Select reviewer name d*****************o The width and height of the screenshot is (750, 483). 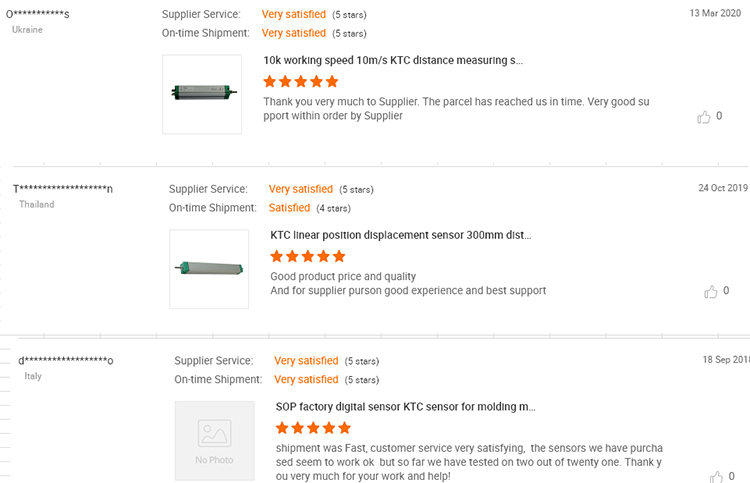(x=68, y=360)
